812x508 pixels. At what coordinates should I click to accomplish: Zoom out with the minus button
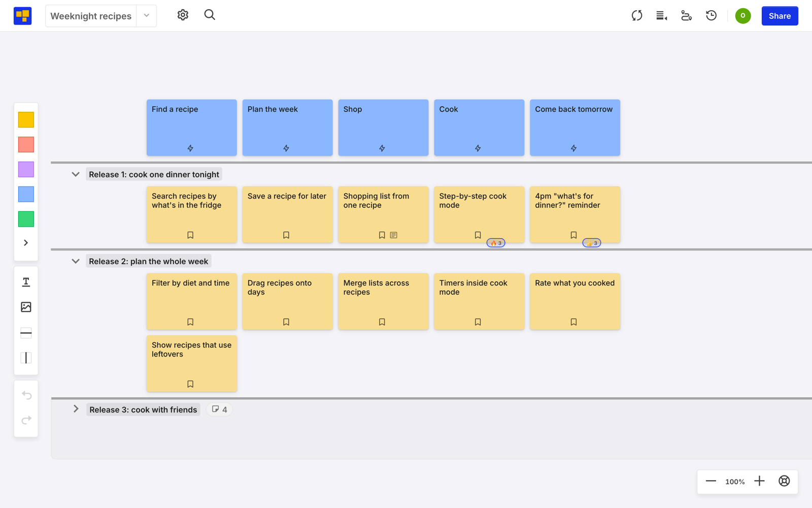click(x=710, y=481)
